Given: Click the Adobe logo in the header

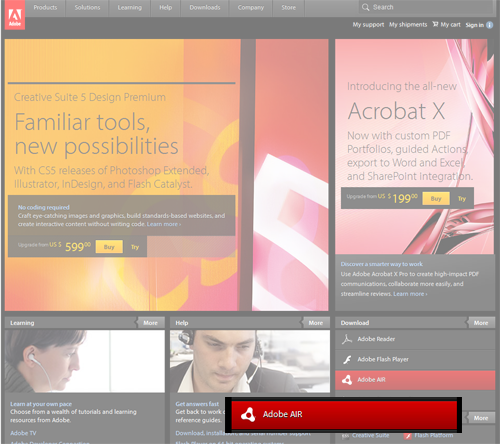Looking at the screenshot, I should pos(15,15).
